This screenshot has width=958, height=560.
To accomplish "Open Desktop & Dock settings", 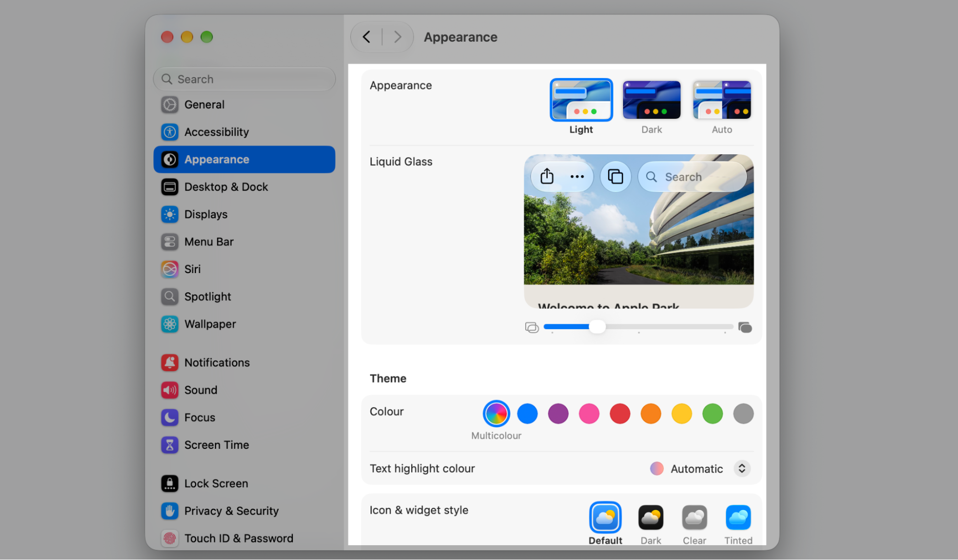I will (244, 187).
